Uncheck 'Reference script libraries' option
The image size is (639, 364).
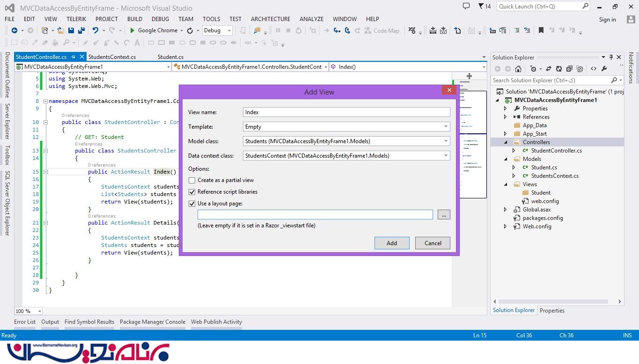click(192, 192)
